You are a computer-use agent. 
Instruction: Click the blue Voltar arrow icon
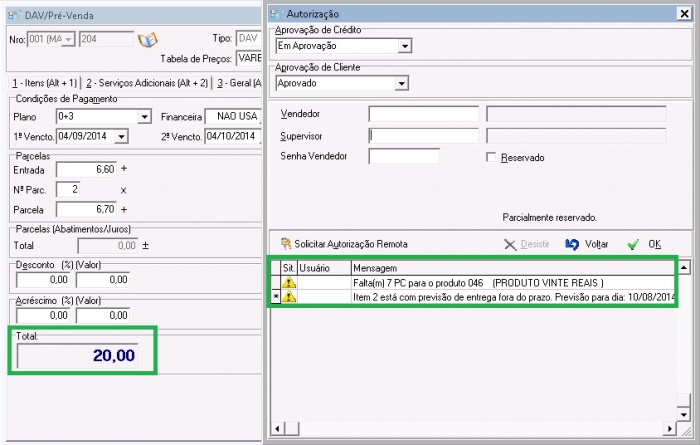(572, 244)
